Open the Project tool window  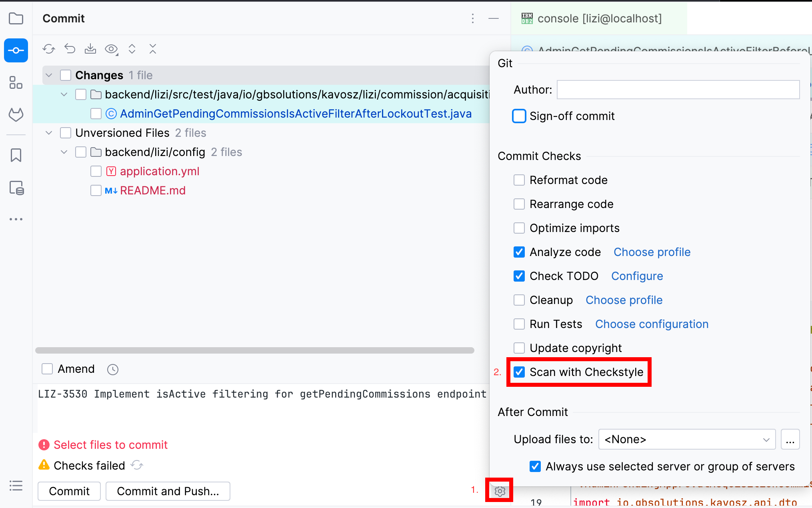[x=16, y=19]
